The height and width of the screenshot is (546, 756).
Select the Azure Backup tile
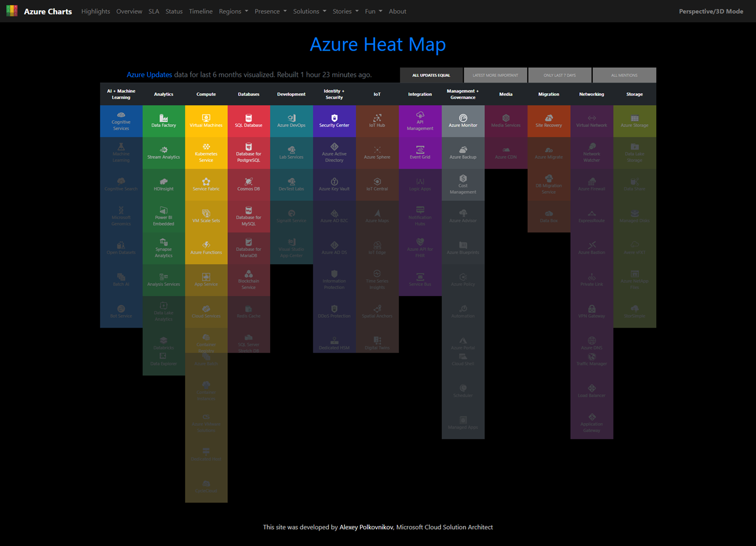(x=463, y=153)
